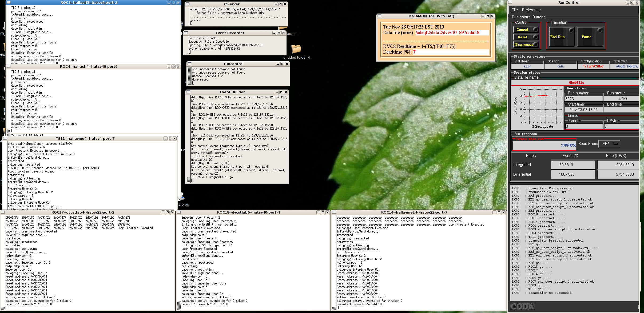644x313 pixels.
Task: Click the Differential Events/S value 100.4620
Action: click(573, 174)
